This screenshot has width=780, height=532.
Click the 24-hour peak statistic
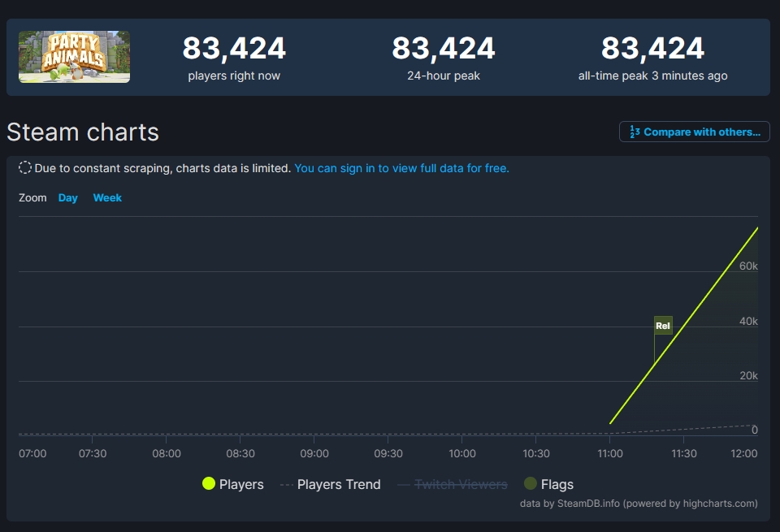coord(444,49)
